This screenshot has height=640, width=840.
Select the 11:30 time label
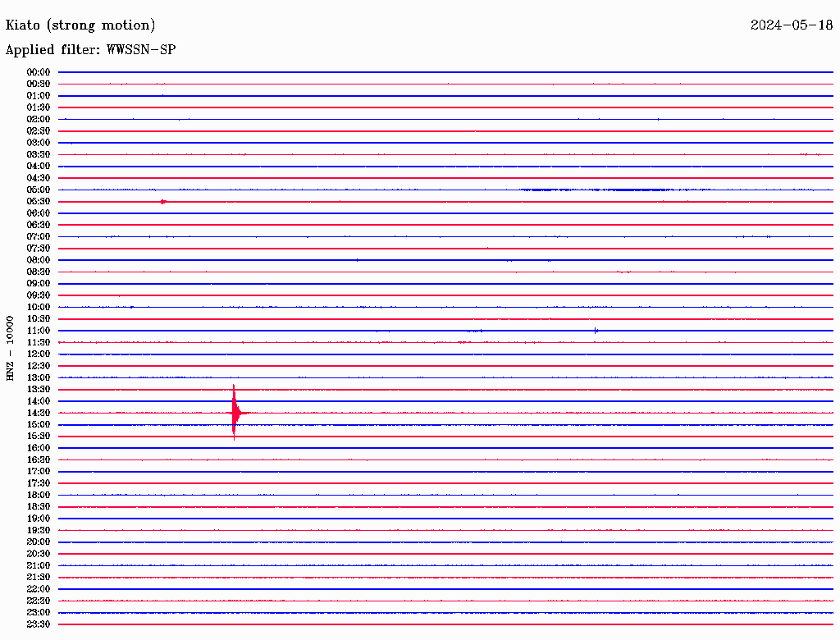click(x=39, y=342)
